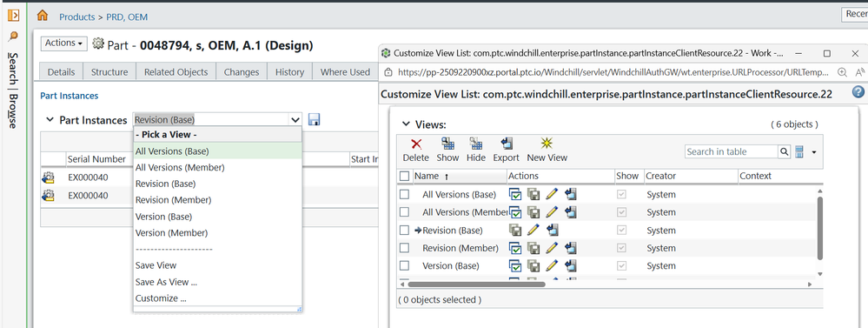The image size is (868, 328).
Task: Toggle Show checkbox for Version (Base)
Action: pos(622,266)
